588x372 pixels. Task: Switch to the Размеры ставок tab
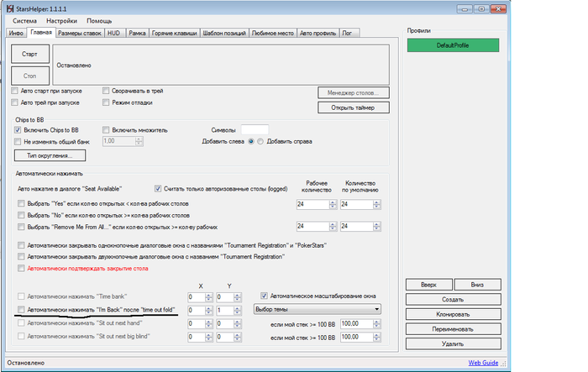(x=80, y=33)
